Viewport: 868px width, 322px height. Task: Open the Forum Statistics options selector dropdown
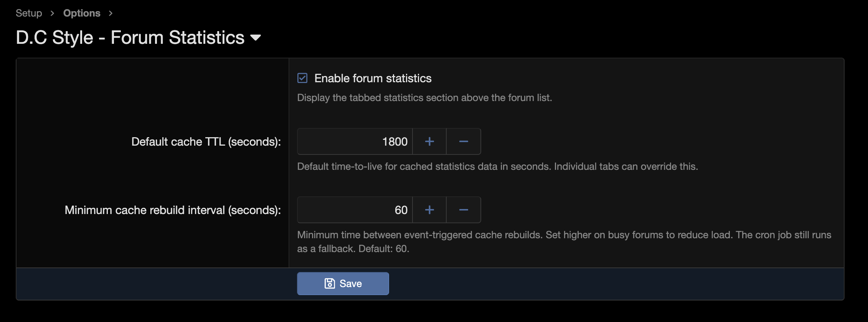tap(256, 38)
